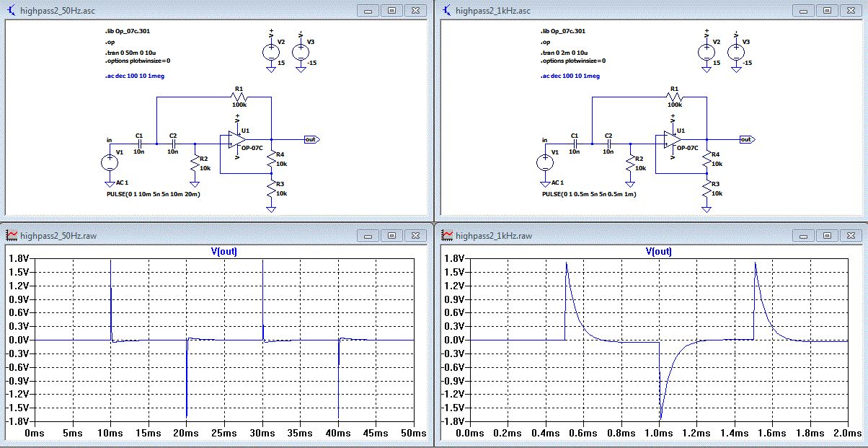868x448 pixels.
Task: Select resistor R3 in the 50Hz schematic
Action: coord(270,189)
